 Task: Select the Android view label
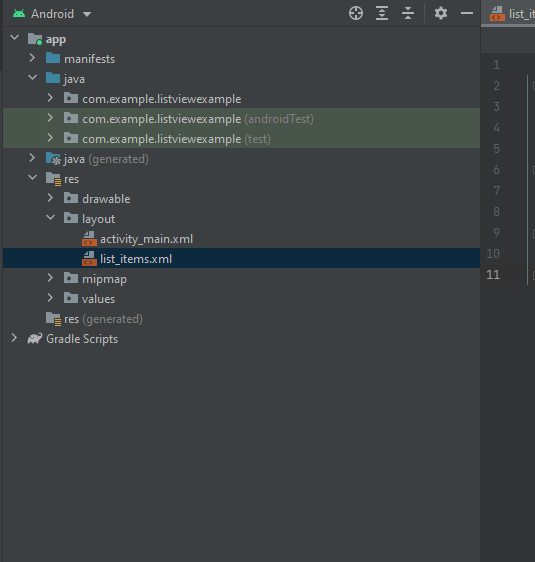(x=52, y=14)
